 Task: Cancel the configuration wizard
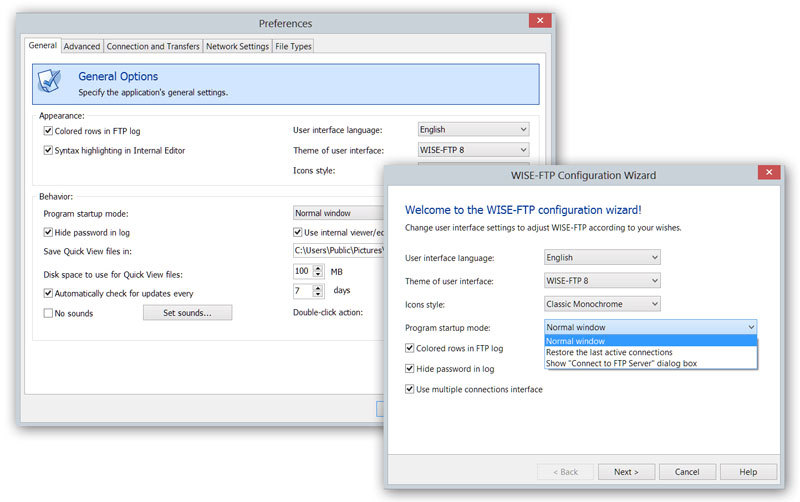pyautogui.click(x=687, y=472)
